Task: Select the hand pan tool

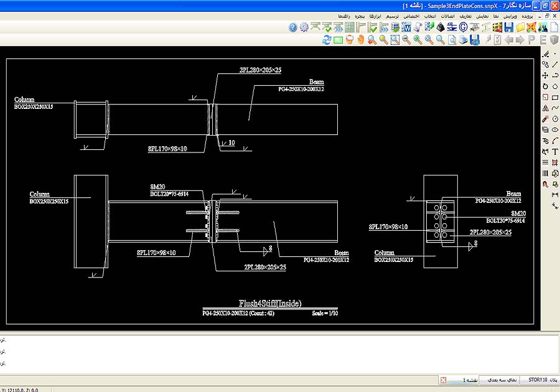Action: point(360,40)
